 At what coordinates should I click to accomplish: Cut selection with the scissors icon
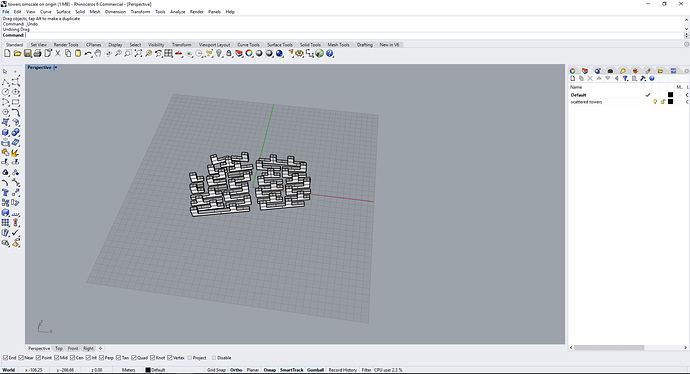tap(58, 53)
